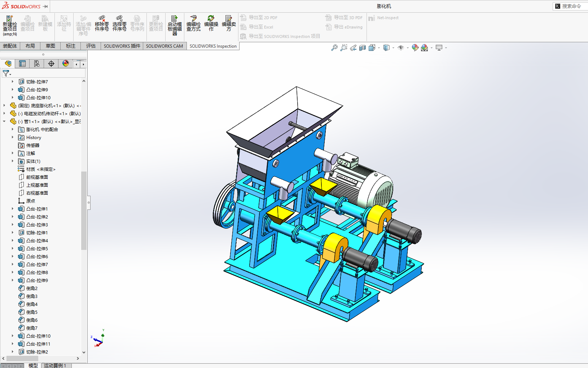
Task: Collapse 管1<1> component node
Action: click(x=4, y=121)
